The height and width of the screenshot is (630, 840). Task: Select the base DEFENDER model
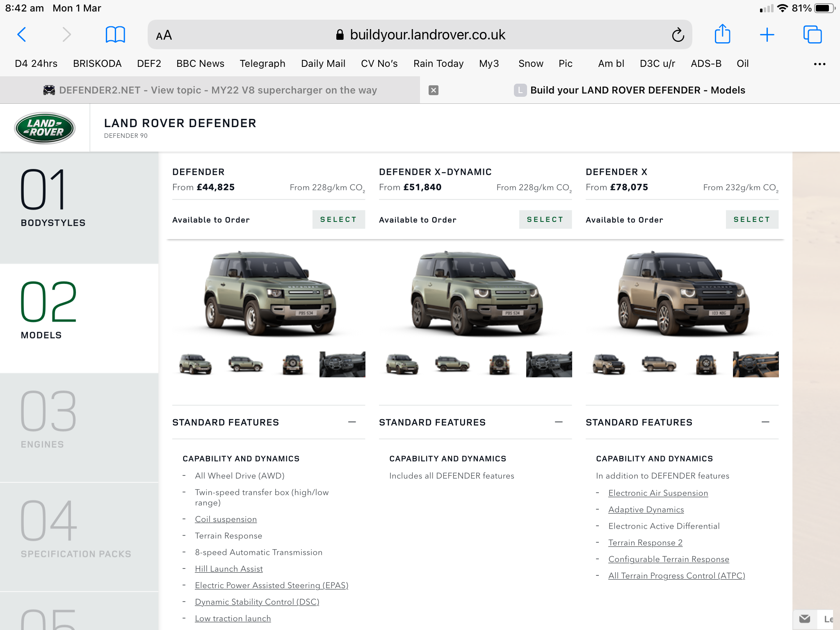(x=338, y=219)
